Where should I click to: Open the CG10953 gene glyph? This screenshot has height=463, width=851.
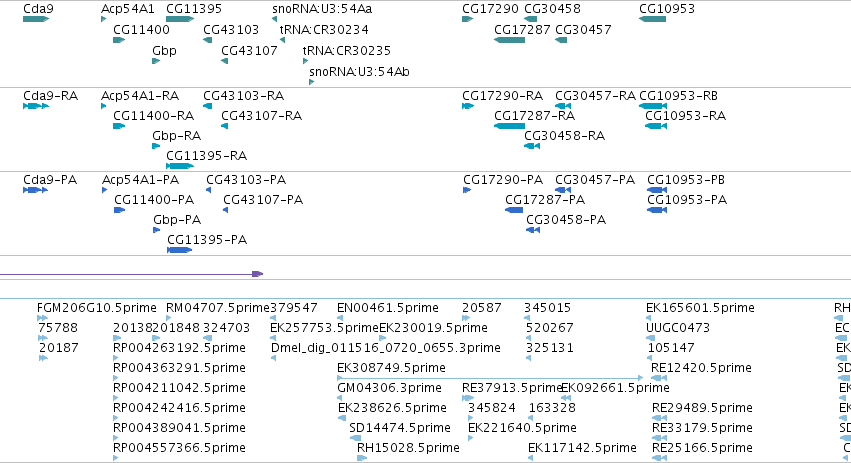(652, 19)
